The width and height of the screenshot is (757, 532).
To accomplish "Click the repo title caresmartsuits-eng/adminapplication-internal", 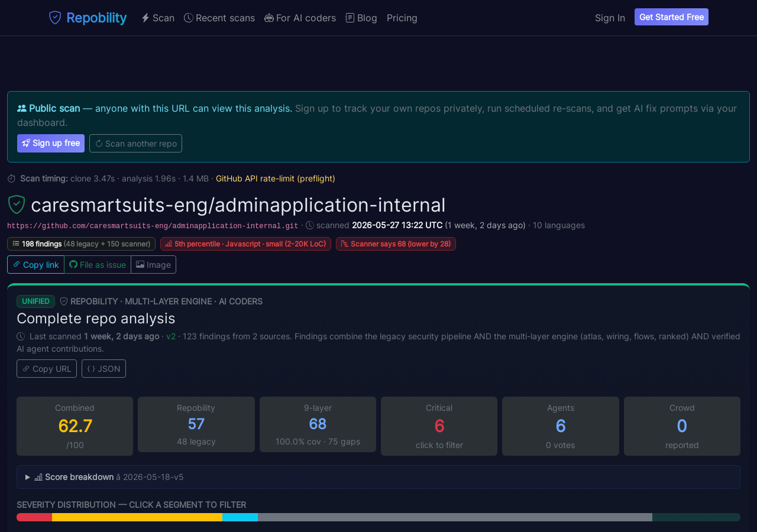I will [238, 205].
